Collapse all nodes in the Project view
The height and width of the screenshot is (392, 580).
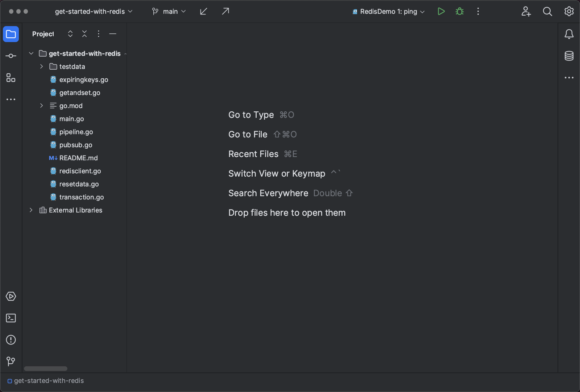84,34
